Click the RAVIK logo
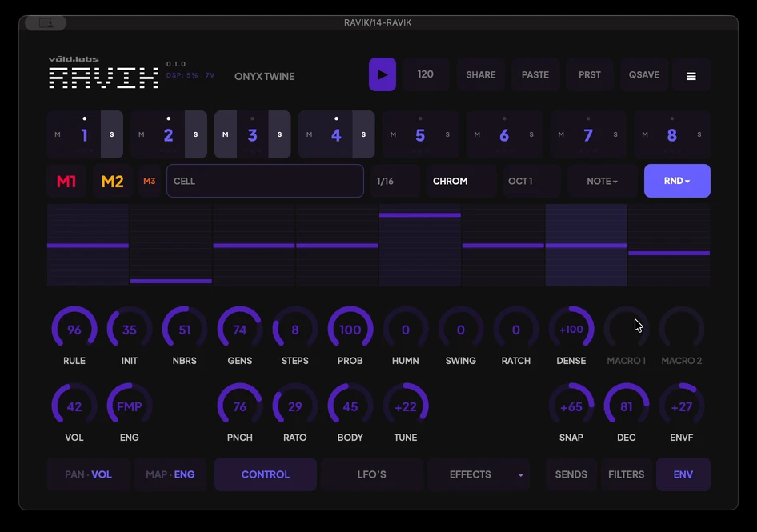The width and height of the screenshot is (757, 532). coord(103,78)
